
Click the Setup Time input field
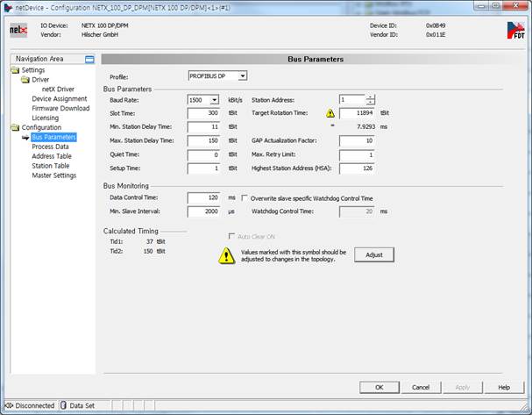point(203,168)
